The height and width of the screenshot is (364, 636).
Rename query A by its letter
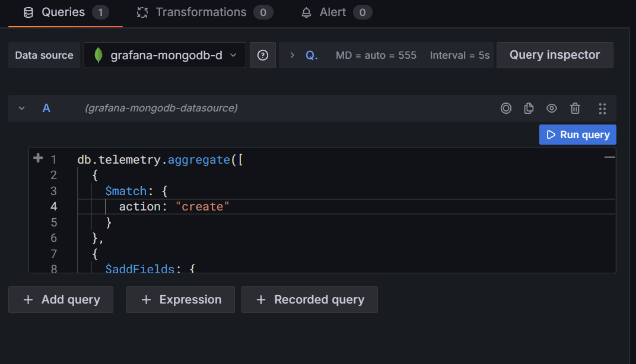tap(47, 108)
